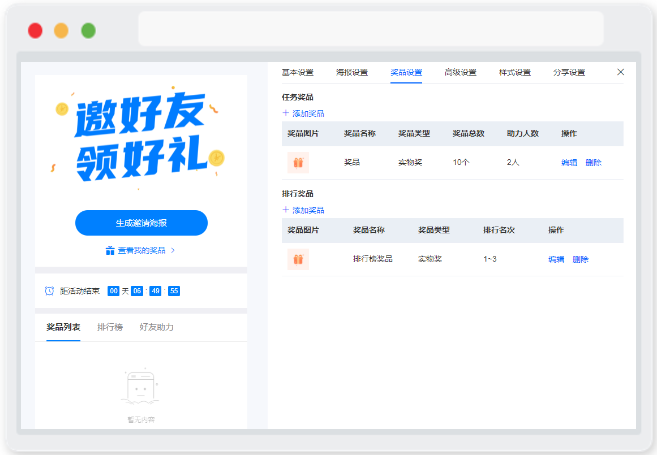Click the 生成邀请海报 button
Image resolution: width=657 pixels, height=455 pixels.
click(141, 223)
